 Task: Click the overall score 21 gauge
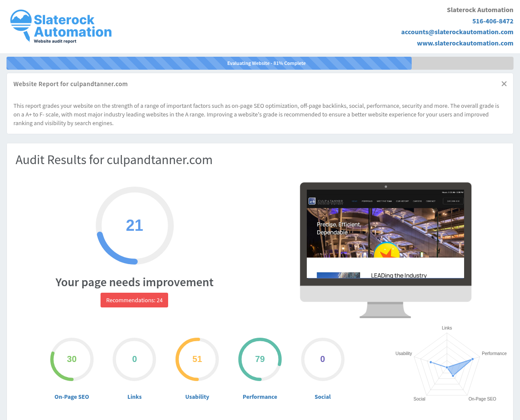[135, 226]
